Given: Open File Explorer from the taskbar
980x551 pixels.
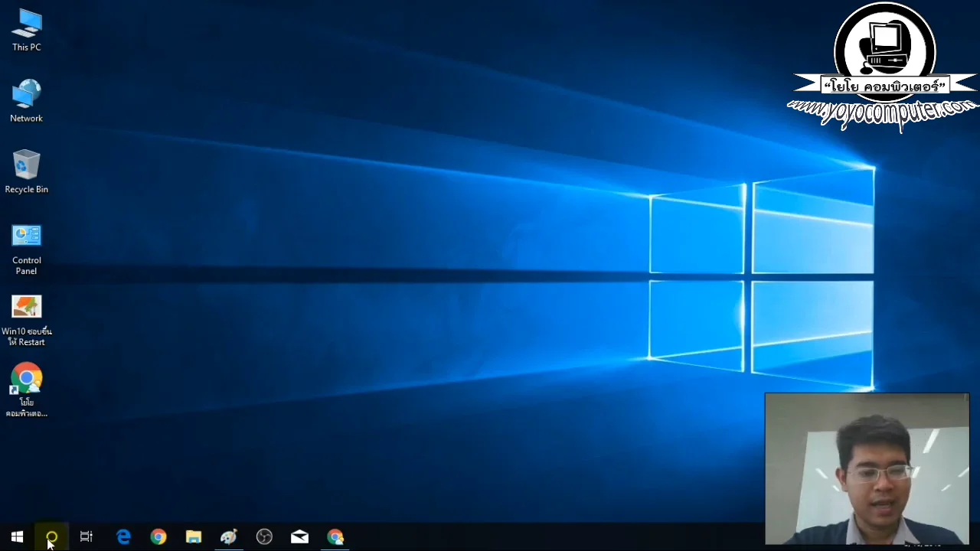Looking at the screenshot, I should pyautogui.click(x=193, y=536).
